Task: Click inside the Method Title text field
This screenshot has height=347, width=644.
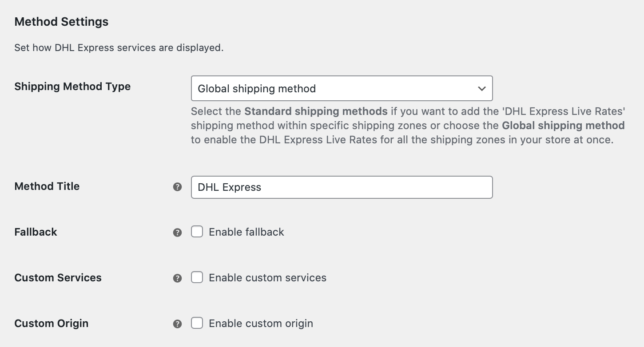Action: click(x=342, y=187)
